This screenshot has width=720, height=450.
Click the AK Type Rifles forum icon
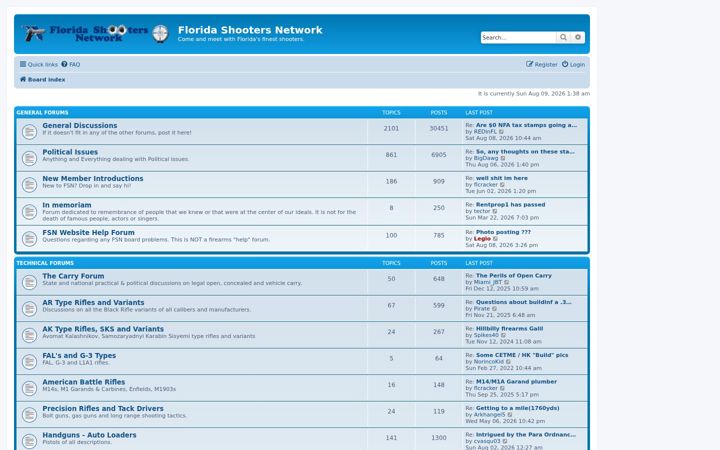click(29, 335)
